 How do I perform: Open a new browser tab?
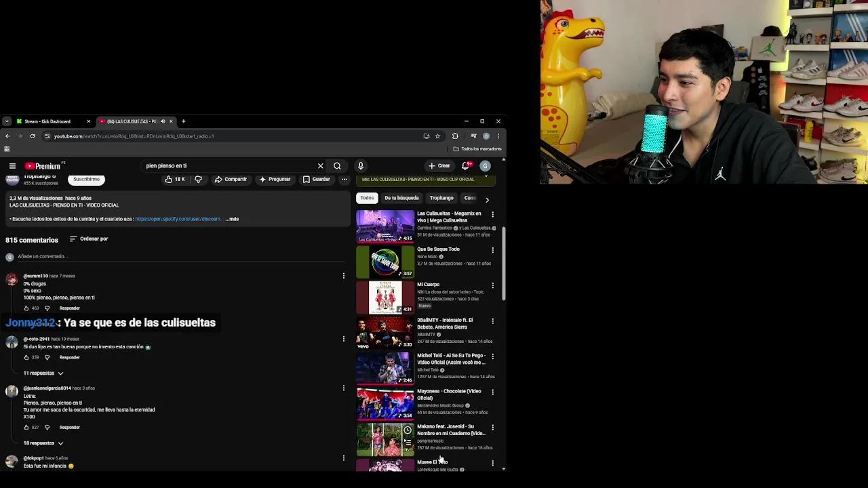[183, 121]
